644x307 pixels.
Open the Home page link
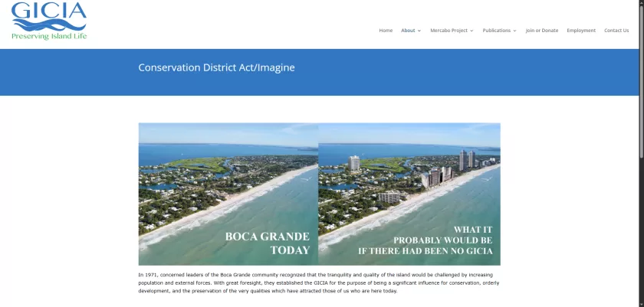click(386, 31)
